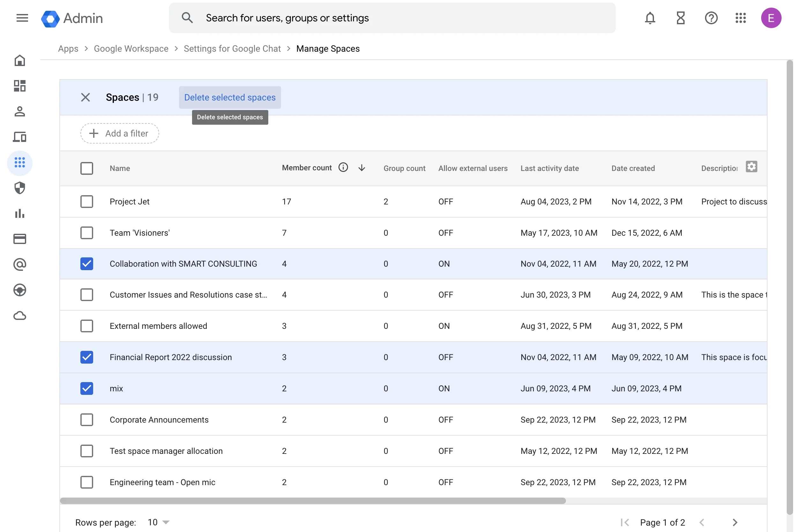Open the Billing section
The height and width of the screenshot is (532, 802).
[20, 239]
